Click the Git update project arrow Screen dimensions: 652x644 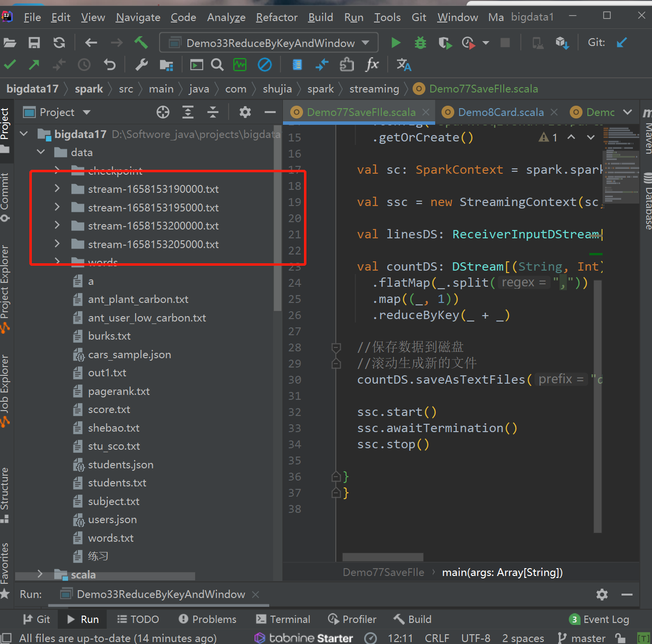(622, 43)
